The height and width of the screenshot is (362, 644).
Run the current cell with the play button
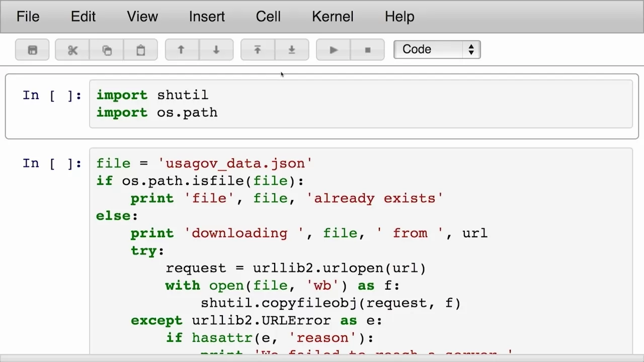click(x=333, y=50)
